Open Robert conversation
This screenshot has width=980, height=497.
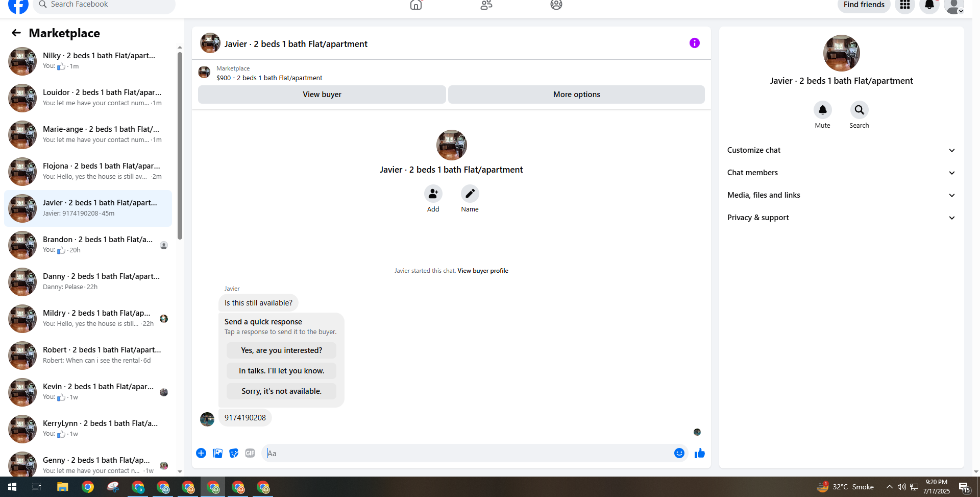pyautogui.click(x=88, y=355)
